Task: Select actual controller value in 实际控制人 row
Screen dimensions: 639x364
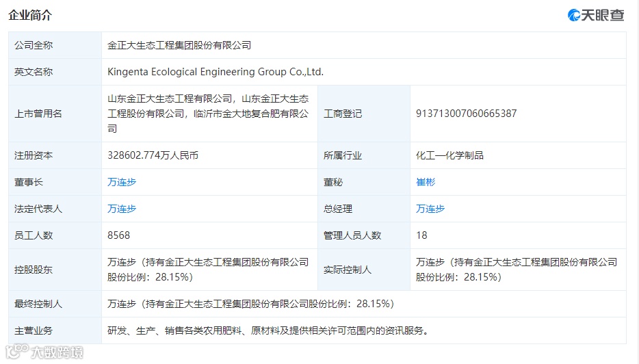Action: click(517, 270)
